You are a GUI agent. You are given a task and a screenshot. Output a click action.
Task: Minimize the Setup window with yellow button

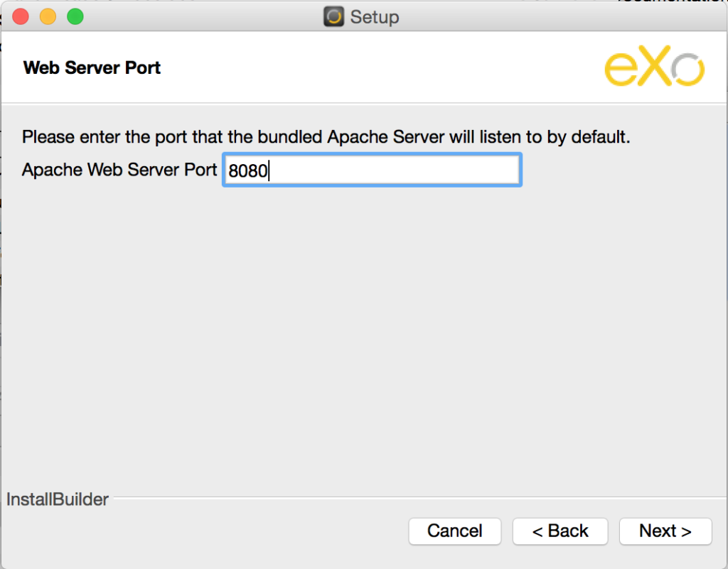48,16
